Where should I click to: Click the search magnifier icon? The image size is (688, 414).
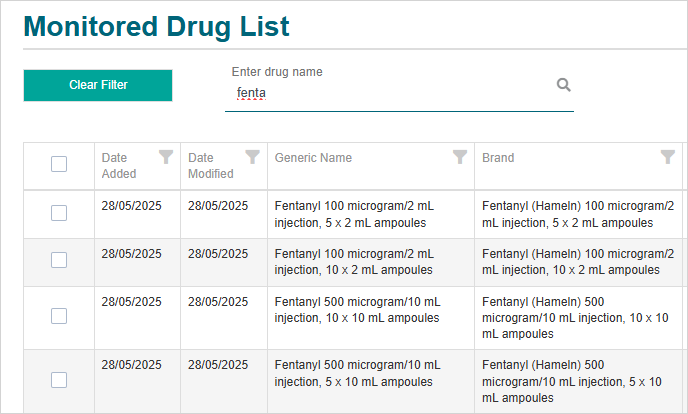click(563, 85)
